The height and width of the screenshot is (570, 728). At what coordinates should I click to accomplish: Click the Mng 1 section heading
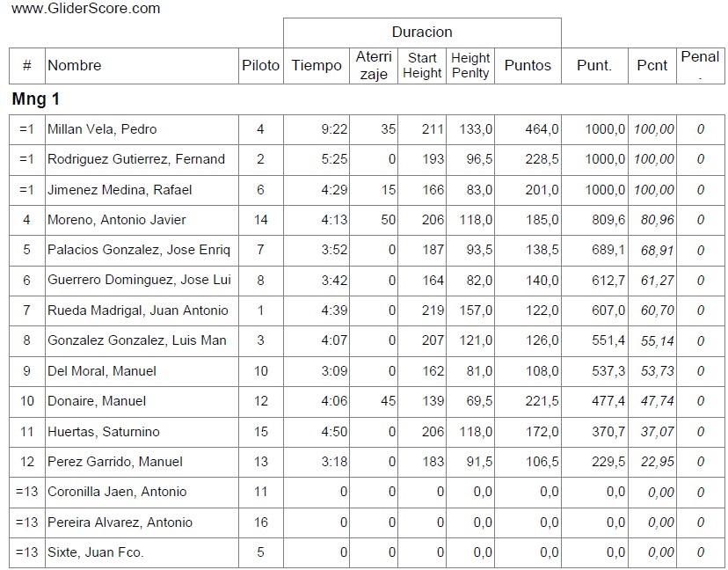coord(35,99)
